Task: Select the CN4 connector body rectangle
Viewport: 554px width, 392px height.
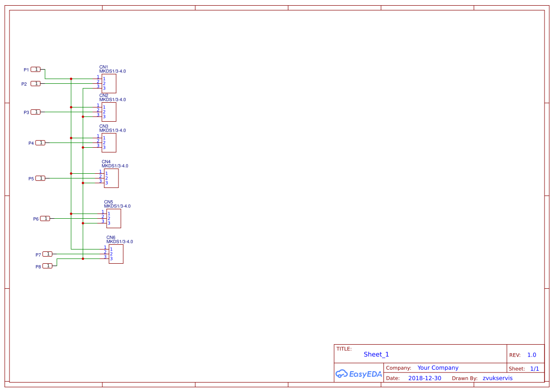Action: point(111,178)
